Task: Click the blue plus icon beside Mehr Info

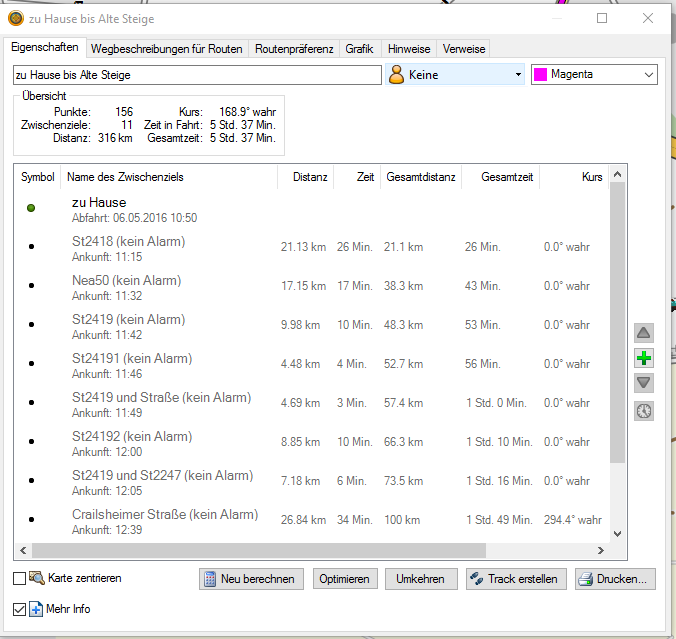Action: pyautogui.click(x=37, y=609)
